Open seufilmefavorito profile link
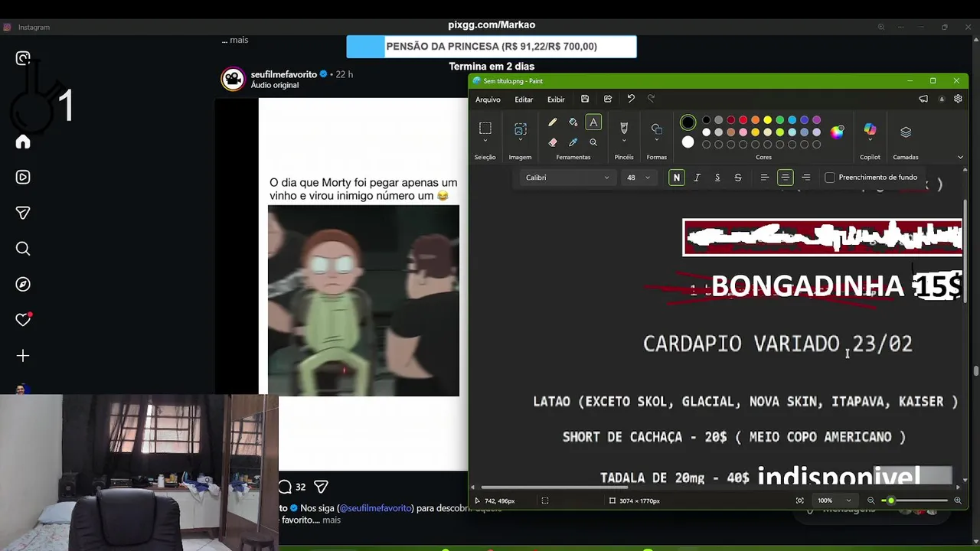Image resolution: width=980 pixels, height=551 pixels. click(x=284, y=74)
